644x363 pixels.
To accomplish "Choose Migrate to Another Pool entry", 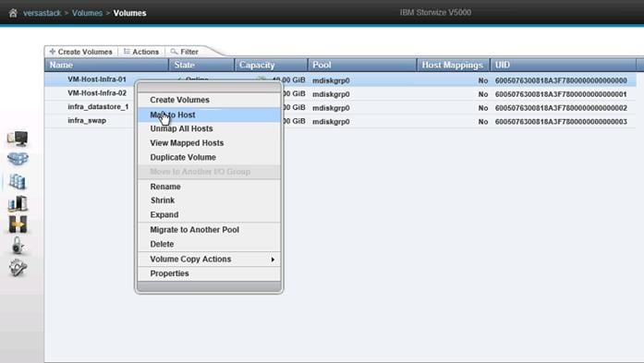I will pos(209,230).
